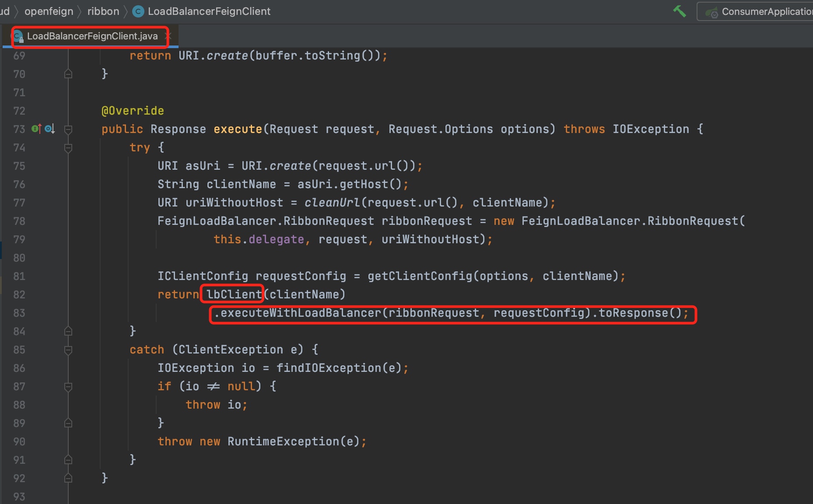Click the fold end marker on line 92

pyautogui.click(x=68, y=478)
